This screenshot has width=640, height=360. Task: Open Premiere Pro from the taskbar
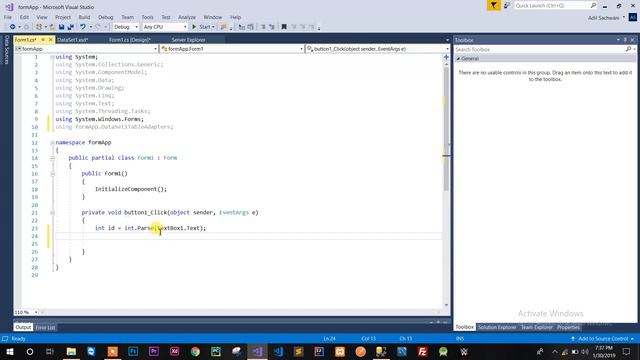tap(154, 351)
